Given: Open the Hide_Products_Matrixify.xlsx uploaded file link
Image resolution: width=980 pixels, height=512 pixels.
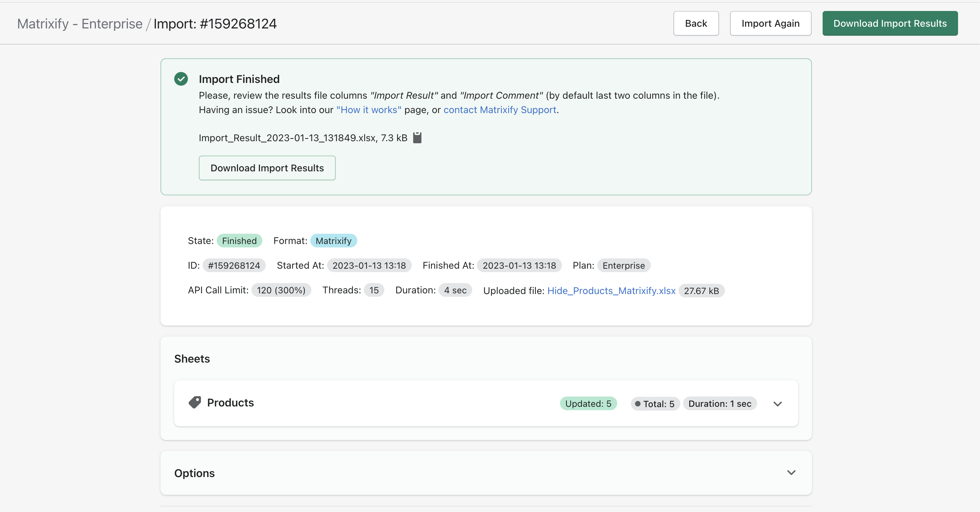Looking at the screenshot, I should point(611,291).
